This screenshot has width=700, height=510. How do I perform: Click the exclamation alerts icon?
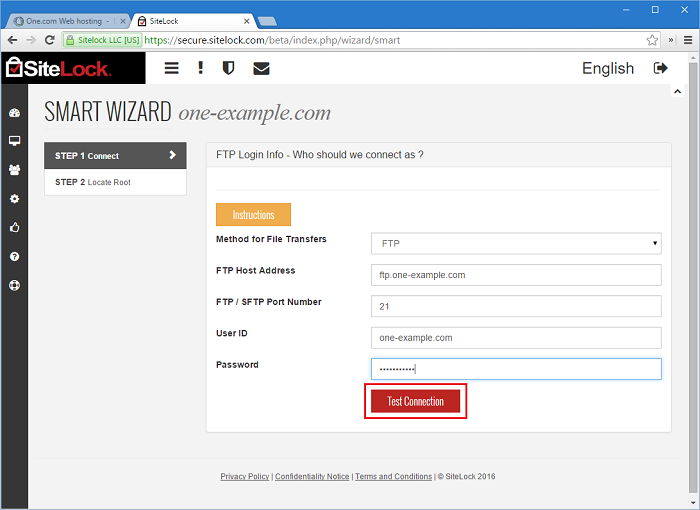pyautogui.click(x=200, y=68)
